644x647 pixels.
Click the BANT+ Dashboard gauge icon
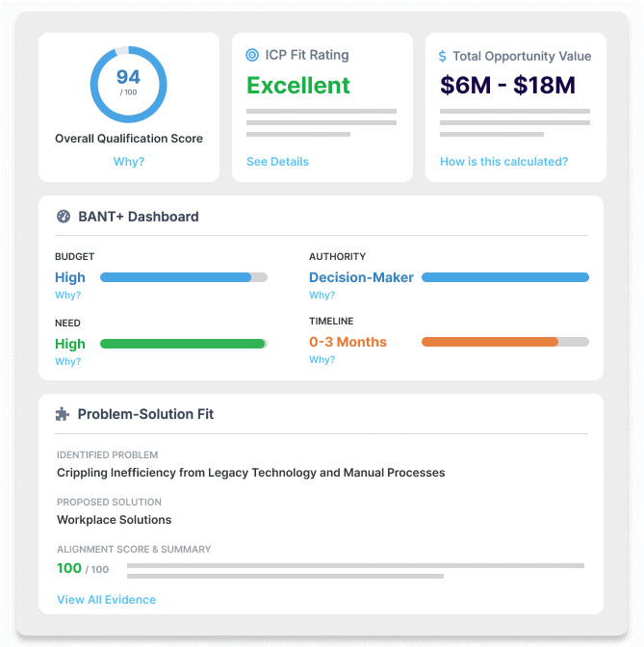(x=64, y=217)
